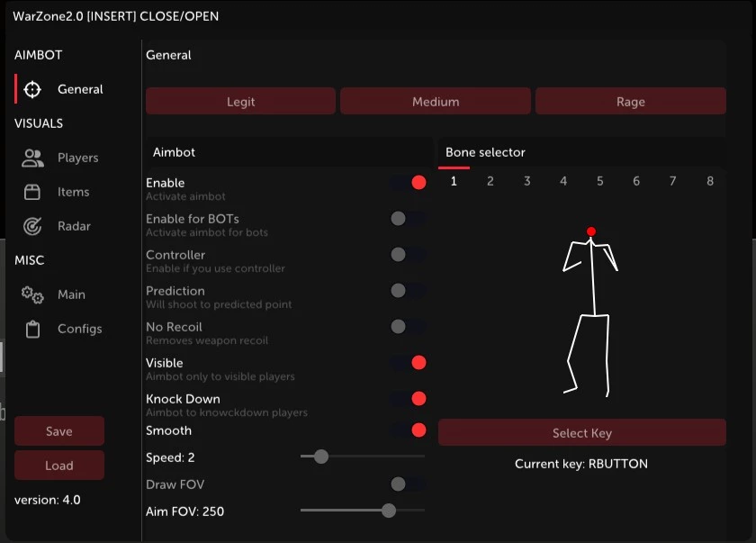This screenshot has width=756, height=543.
Task: Select bone tab 2
Action: tap(490, 181)
